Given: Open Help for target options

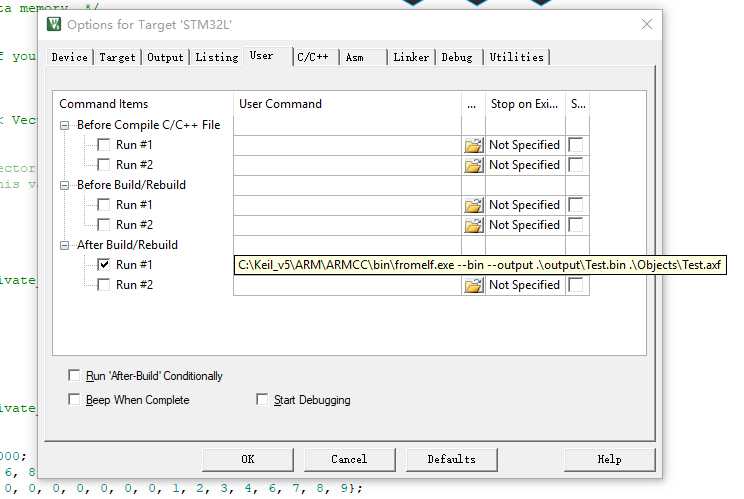Looking at the screenshot, I should (609, 459).
